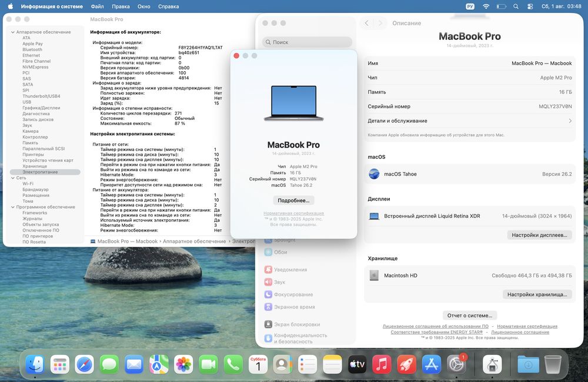Open System Settings from the dock
The height and width of the screenshot is (382, 588).
click(x=456, y=364)
